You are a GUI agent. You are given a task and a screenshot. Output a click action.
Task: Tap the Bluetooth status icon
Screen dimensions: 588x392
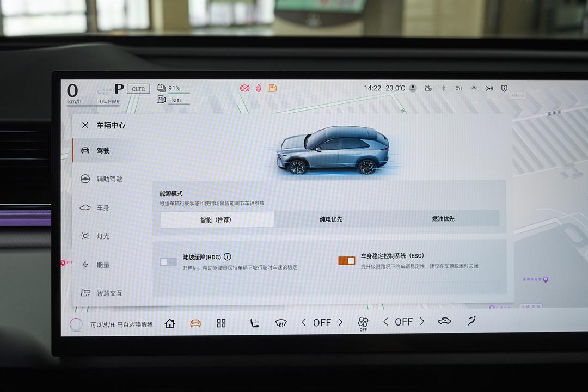443,88
